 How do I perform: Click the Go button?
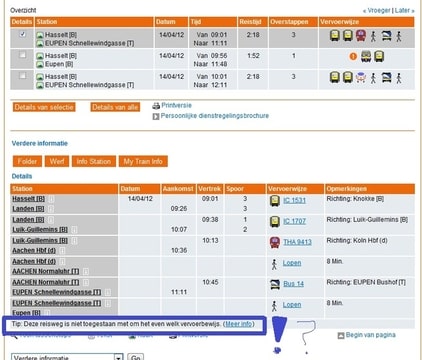click(135, 357)
